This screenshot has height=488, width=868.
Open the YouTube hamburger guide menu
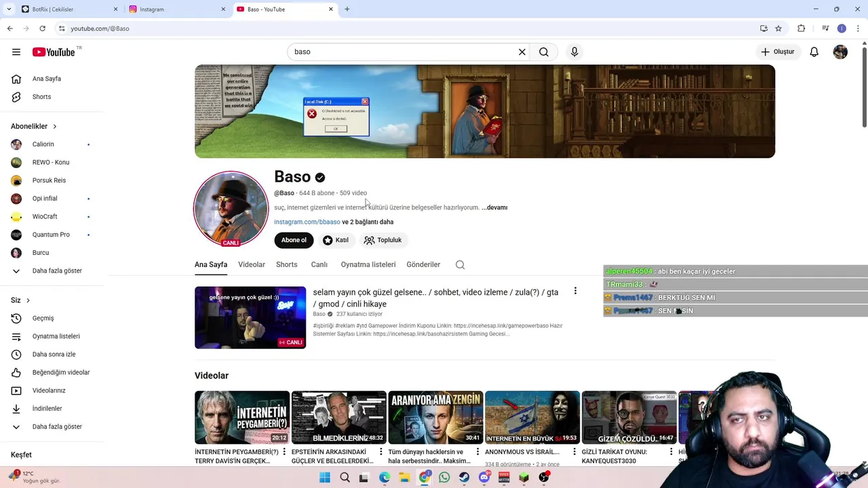(16, 52)
